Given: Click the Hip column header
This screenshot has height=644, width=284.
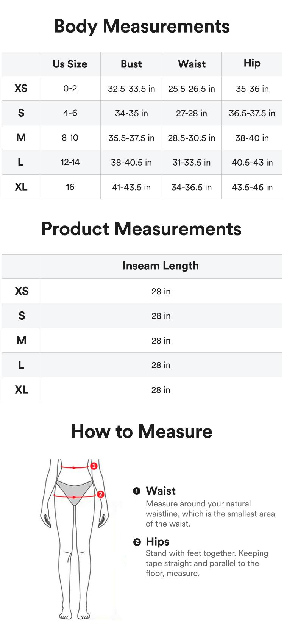Looking at the screenshot, I should [x=252, y=63].
